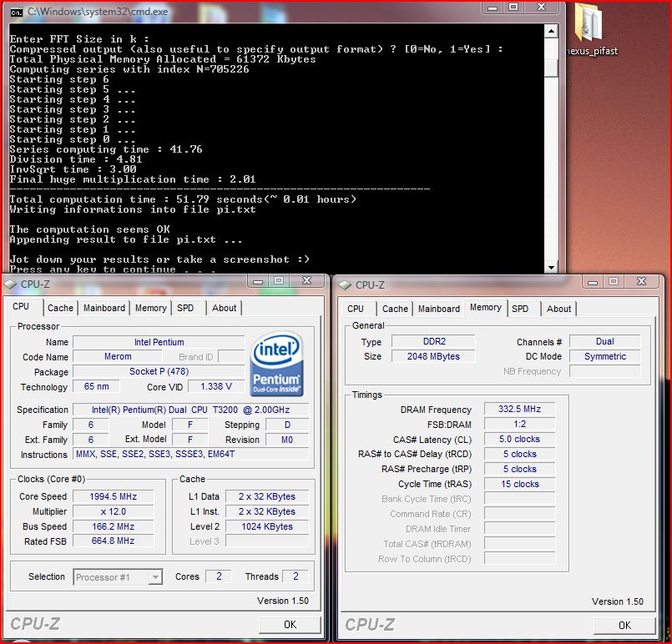
Task: Close the left CPU-Z window
Action: pos(307,281)
